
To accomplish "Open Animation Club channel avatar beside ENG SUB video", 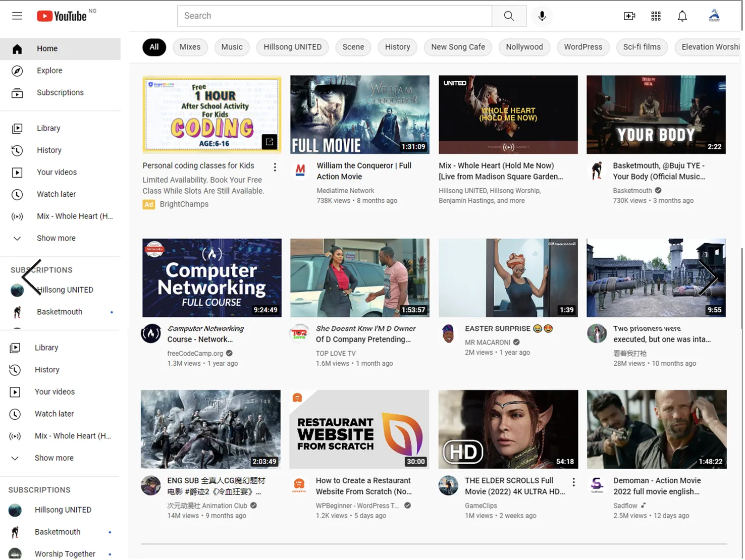I will tap(151, 486).
